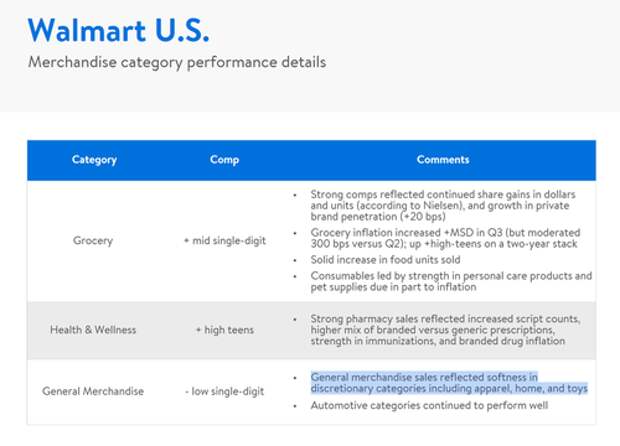Click the Grocery inflation increased +MSD comment

coord(445,238)
